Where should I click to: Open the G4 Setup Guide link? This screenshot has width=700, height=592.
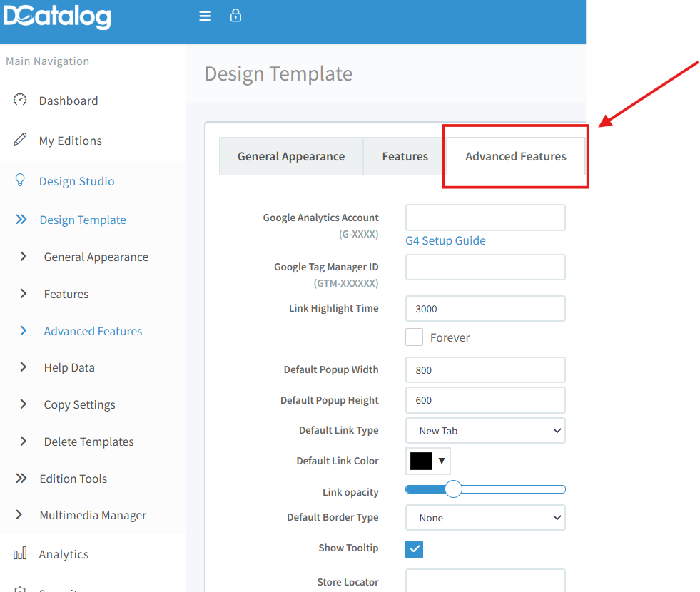coord(445,241)
